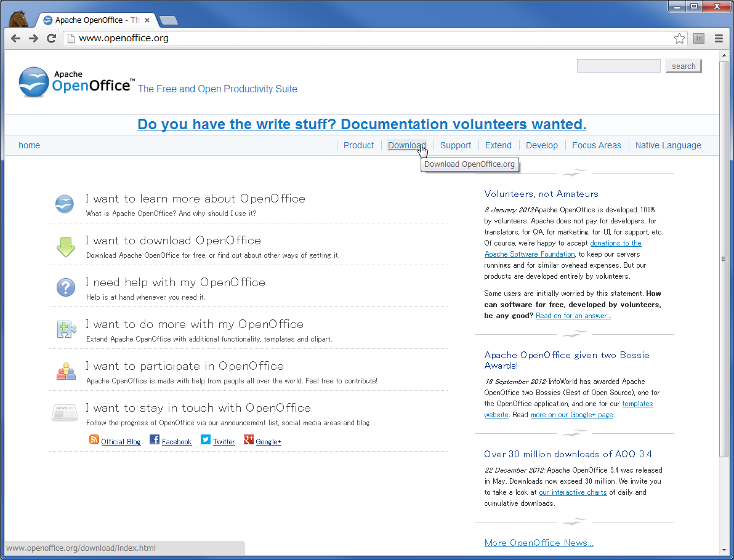Open 'our interactive charts' link
This screenshot has height=560, width=734.
pos(573,493)
